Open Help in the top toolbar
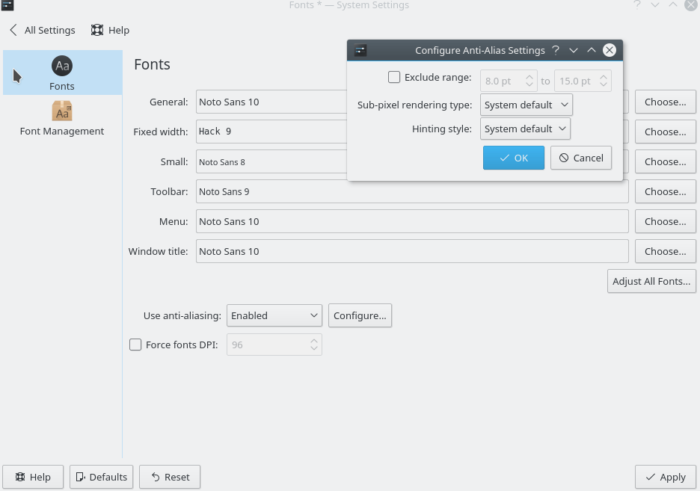700x491 pixels. point(110,30)
